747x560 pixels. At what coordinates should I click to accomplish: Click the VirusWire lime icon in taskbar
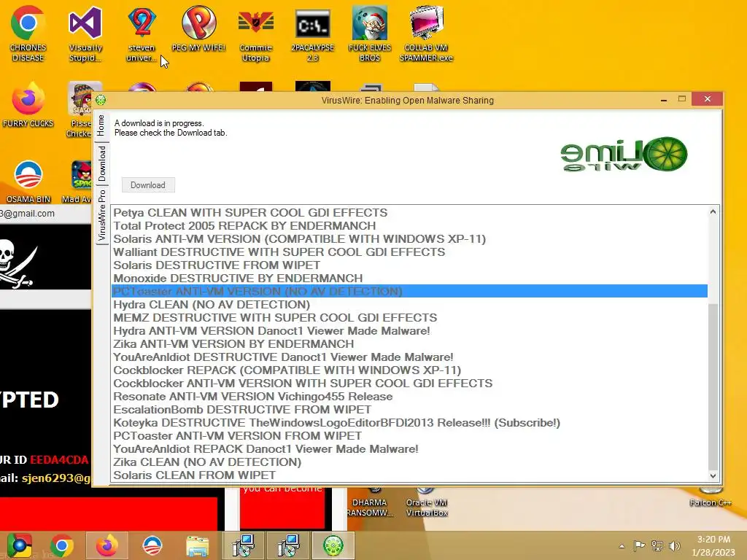point(333,545)
